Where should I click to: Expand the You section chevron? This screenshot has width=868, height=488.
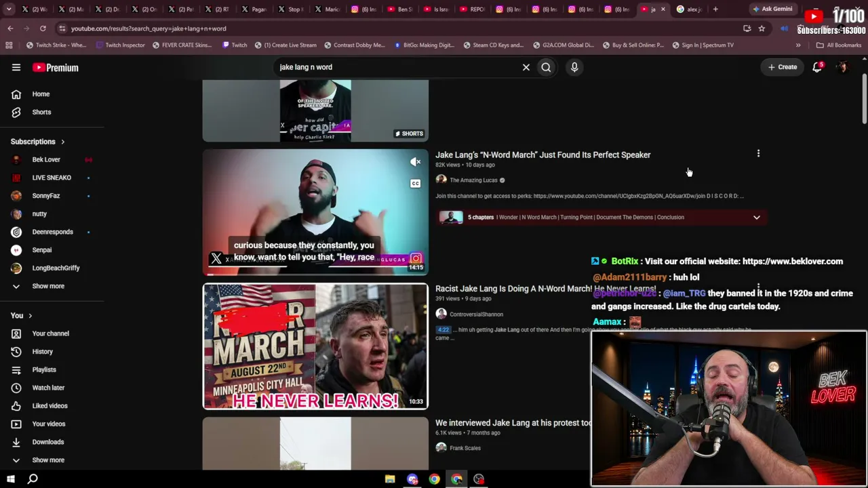30,316
